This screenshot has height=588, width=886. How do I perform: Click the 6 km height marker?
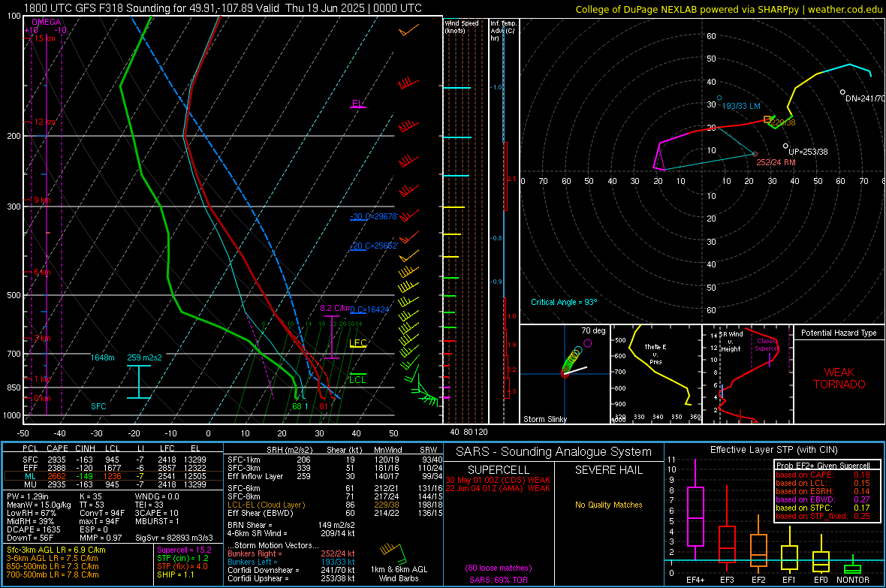coord(42,273)
